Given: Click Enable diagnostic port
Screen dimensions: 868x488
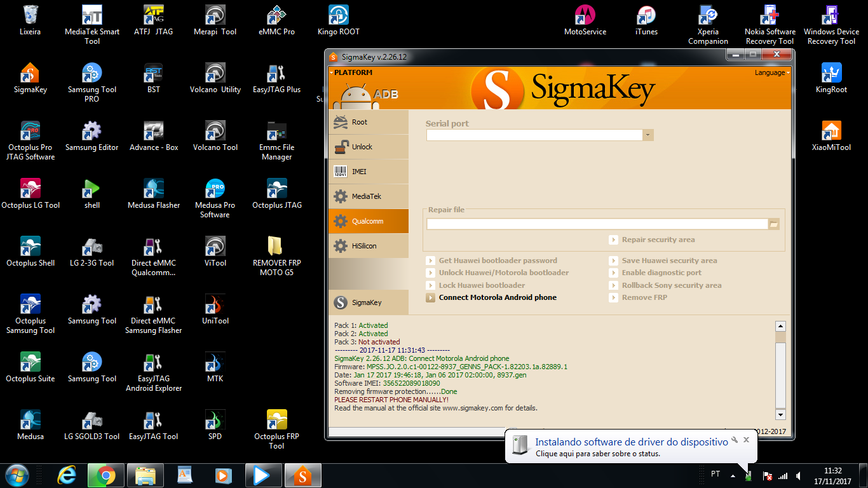Looking at the screenshot, I should [x=656, y=273].
